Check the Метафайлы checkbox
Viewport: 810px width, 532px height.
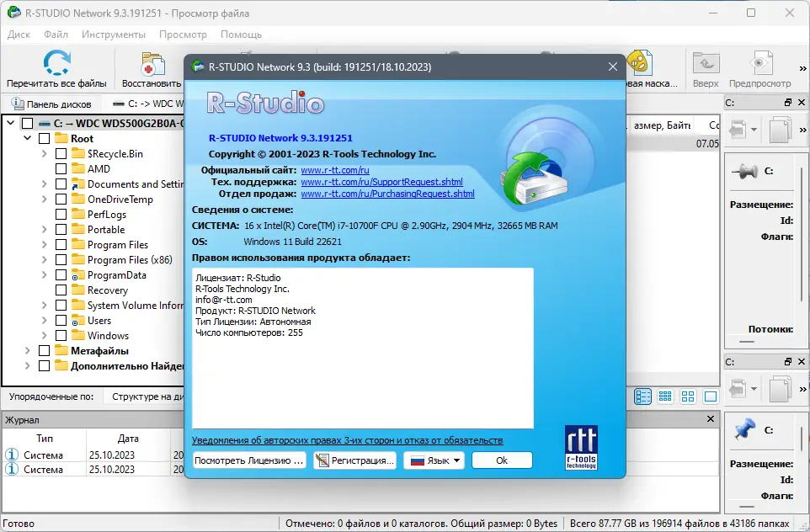click(x=44, y=351)
